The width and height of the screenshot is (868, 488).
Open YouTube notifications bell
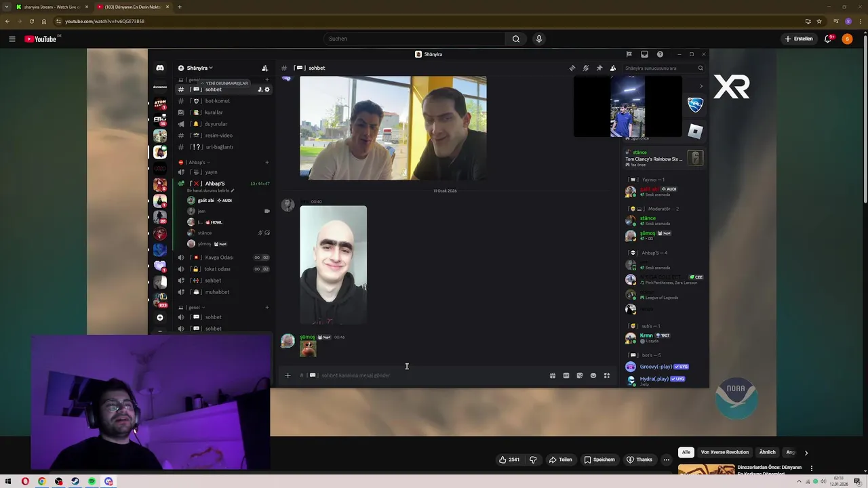[x=827, y=39]
